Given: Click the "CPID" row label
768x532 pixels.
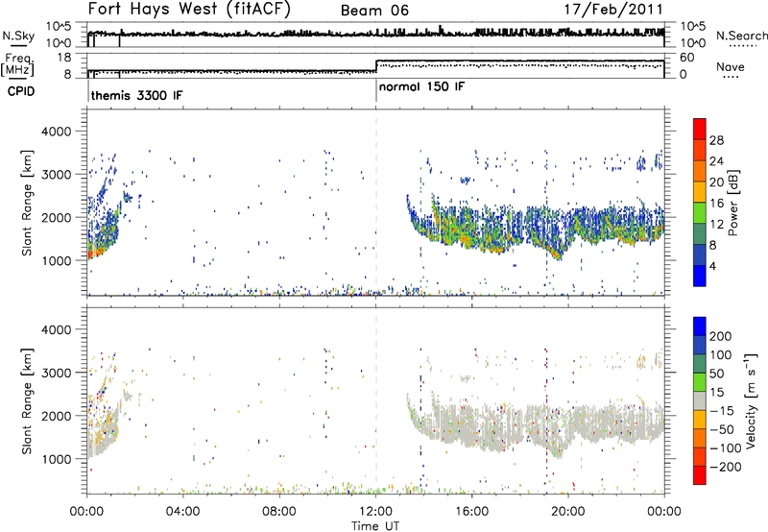Looking at the screenshot, I should coord(20,91).
